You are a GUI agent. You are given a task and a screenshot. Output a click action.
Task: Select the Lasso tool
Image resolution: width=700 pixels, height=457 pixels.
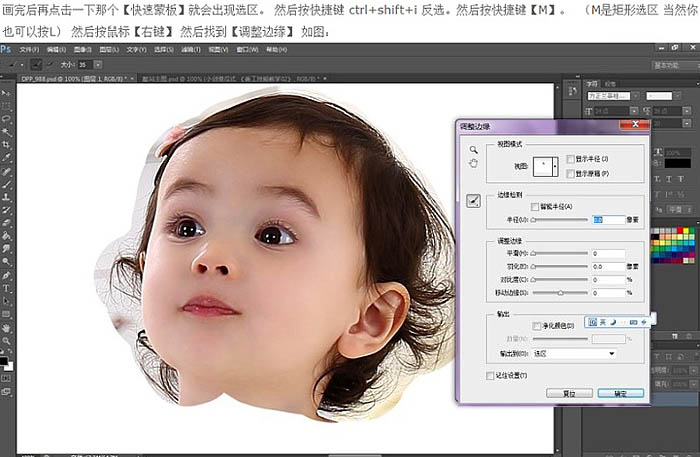7,117
